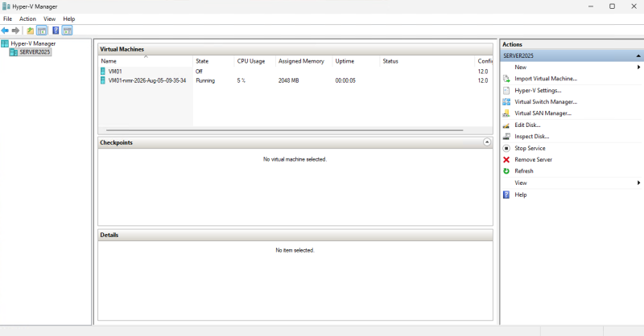Screen dimensions: 644x336
Task: Select SERVER2025 in the console tree
Action: [35, 52]
